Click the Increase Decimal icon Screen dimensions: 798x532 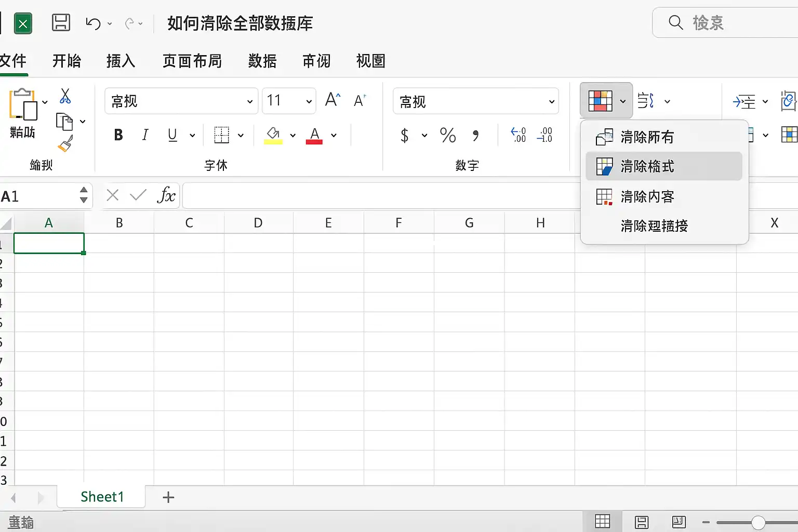(518, 135)
